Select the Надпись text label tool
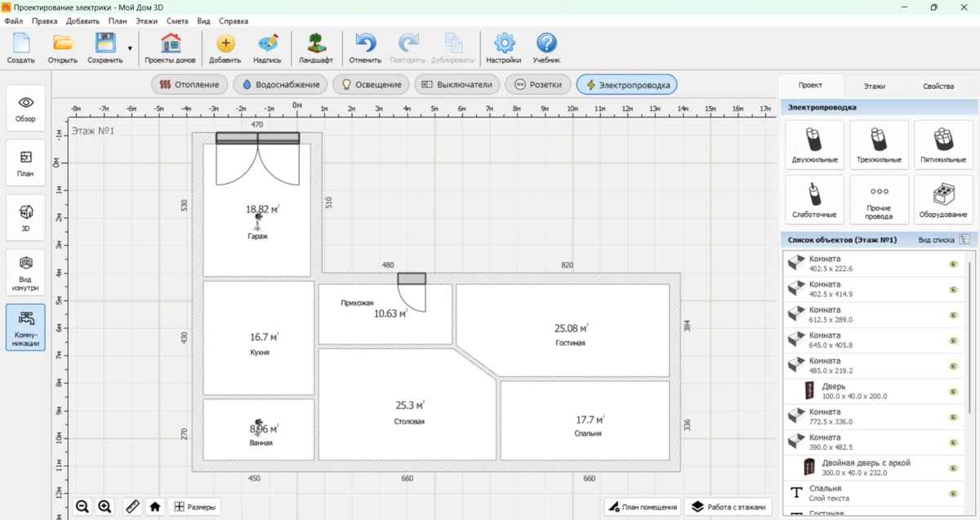 coord(267,49)
